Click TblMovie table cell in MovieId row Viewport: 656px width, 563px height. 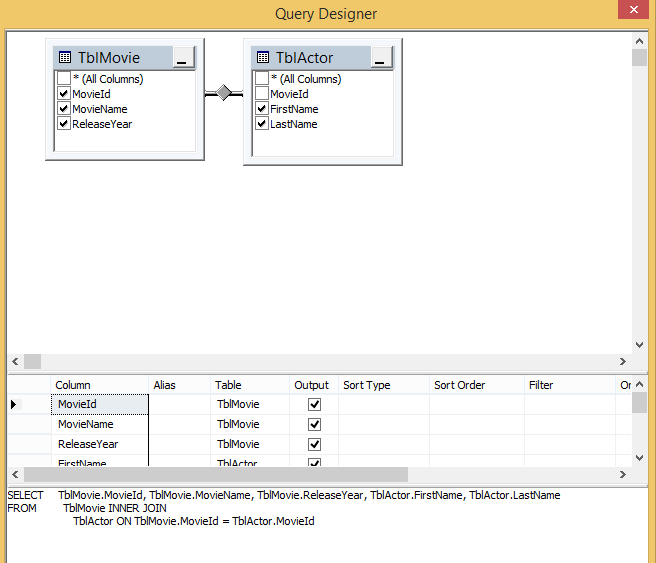pos(250,404)
